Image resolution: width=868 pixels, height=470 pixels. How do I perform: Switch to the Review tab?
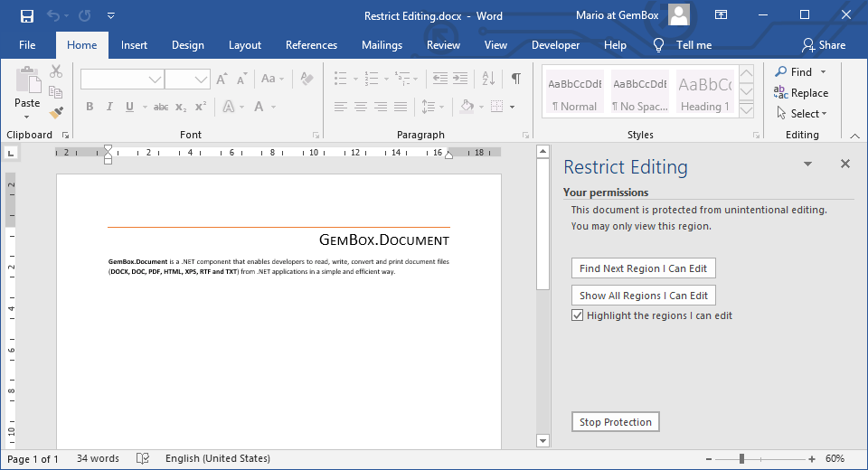[x=443, y=45]
